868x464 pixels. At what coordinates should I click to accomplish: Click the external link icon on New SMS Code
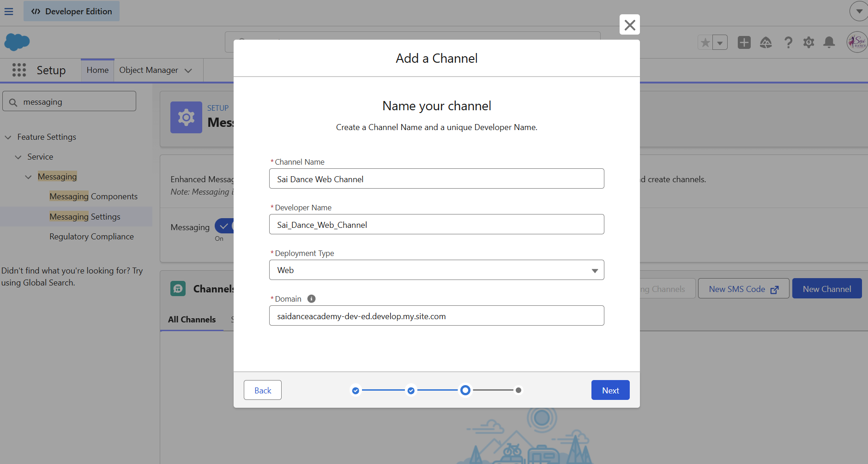775,290
